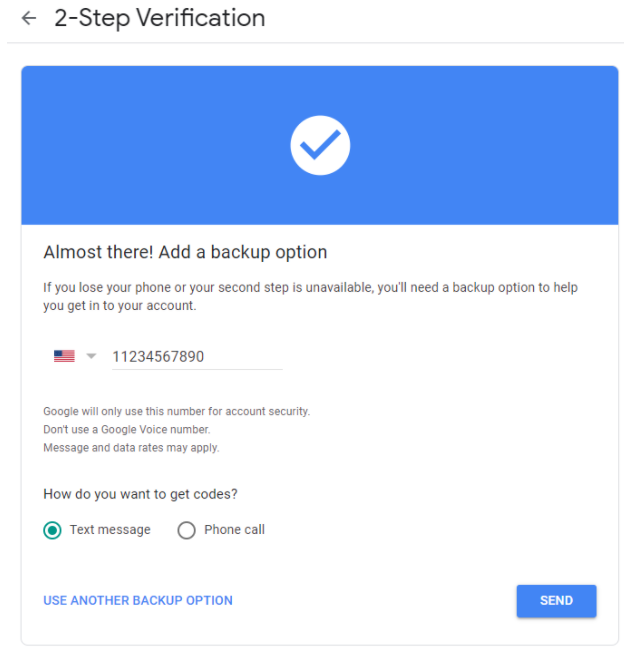Click empty space beside the SEND button
The image size is (624, 654).
click(x=400, y=601)
